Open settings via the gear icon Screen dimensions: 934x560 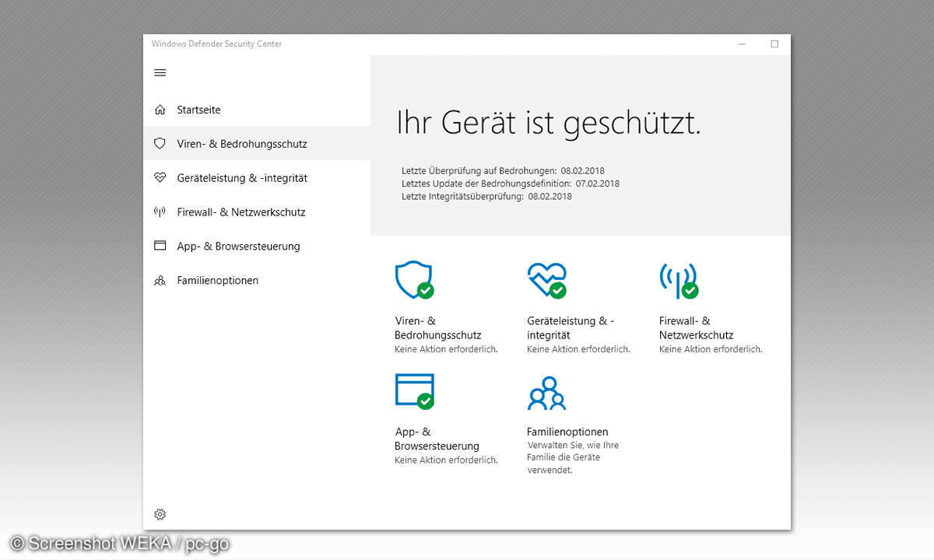pos(160,514)
